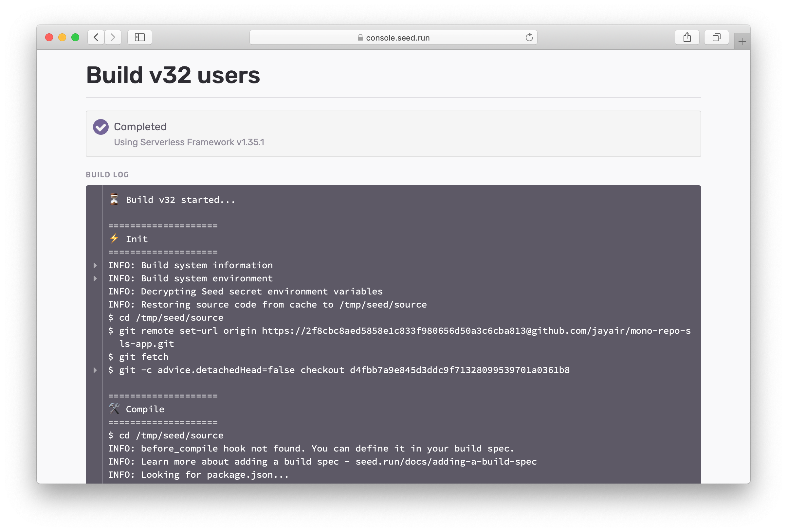This screenshot has width=787, height=532.
Task: Click the Using Serverless Framework v1.35.1 text
Action: coord(189,142)
